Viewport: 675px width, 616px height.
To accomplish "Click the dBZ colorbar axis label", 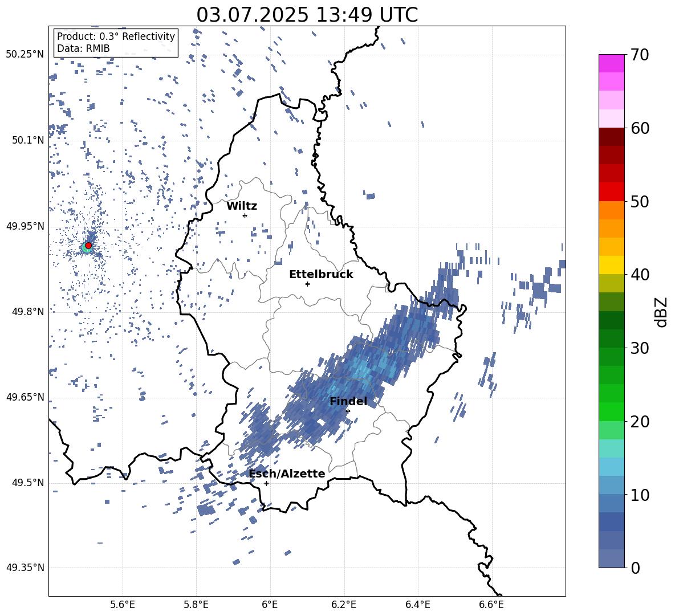I will point(662,312).
